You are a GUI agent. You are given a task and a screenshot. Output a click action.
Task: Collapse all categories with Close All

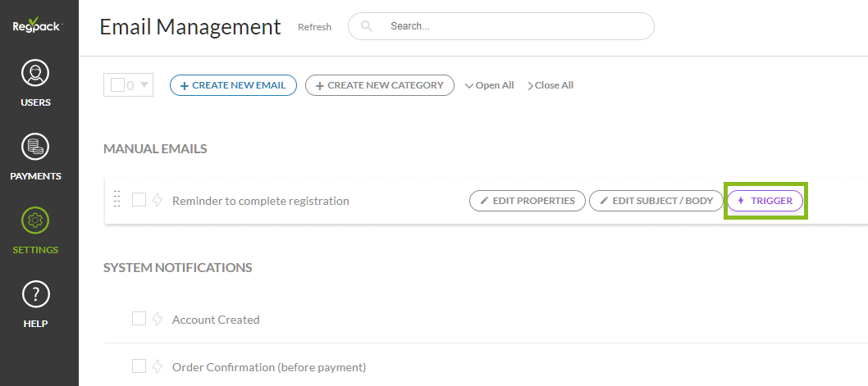550,85
